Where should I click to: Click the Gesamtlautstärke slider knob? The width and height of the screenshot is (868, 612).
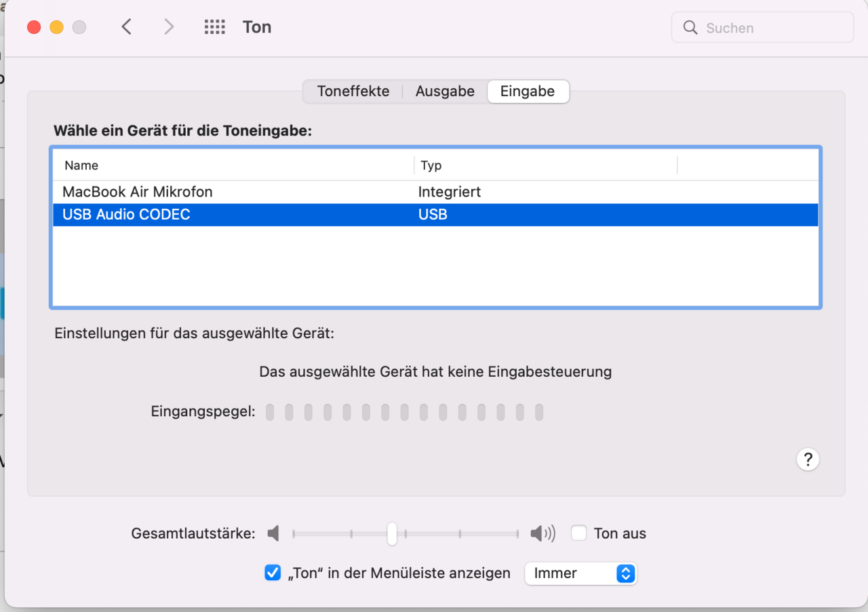coord(392,533)
